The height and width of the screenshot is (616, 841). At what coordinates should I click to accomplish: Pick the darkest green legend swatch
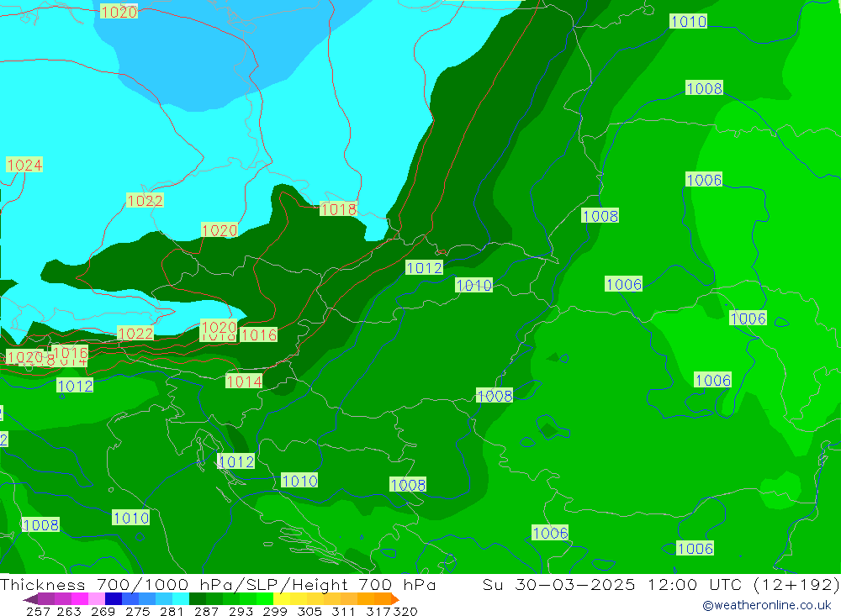point(198,599)
